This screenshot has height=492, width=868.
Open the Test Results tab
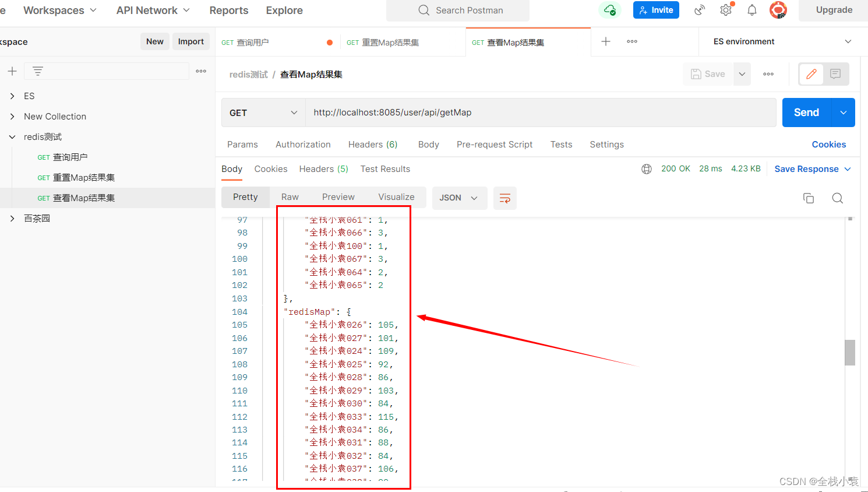coord(385,169)
